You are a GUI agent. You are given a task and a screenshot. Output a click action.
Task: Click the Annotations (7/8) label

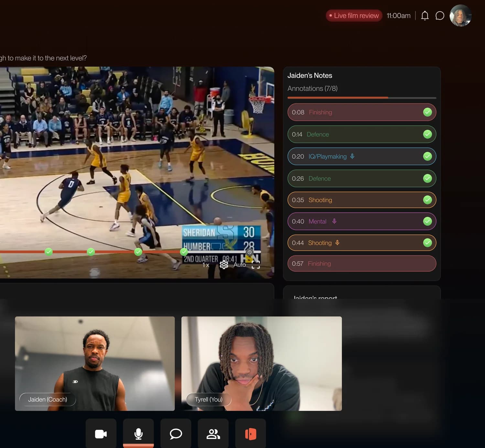[x=312, y=88]
